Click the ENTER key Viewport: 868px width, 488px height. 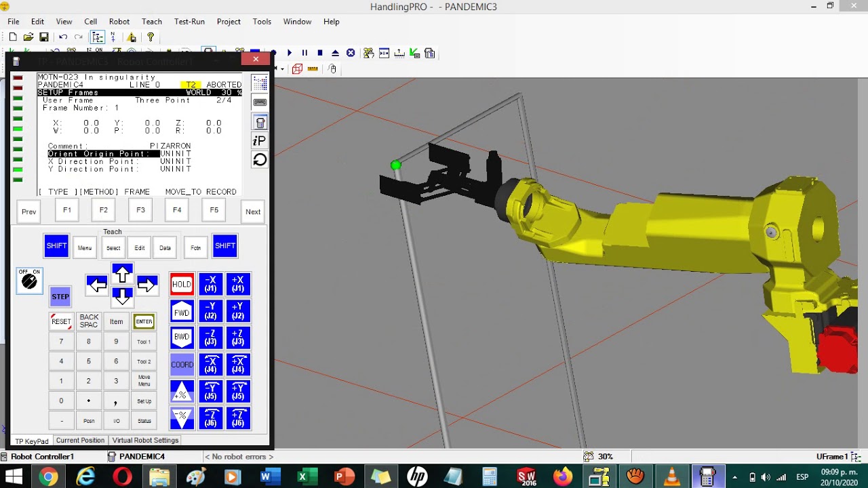tap(144, 321)
